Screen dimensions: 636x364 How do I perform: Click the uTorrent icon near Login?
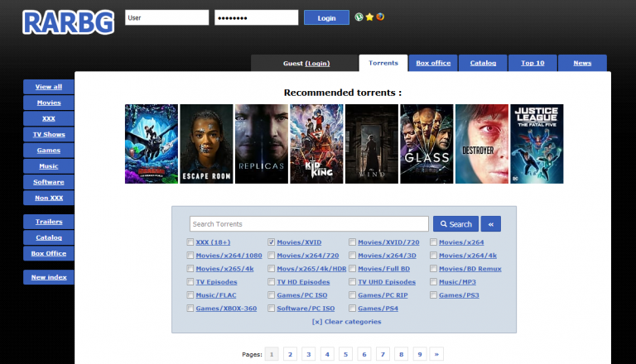[x=359, y=17]
